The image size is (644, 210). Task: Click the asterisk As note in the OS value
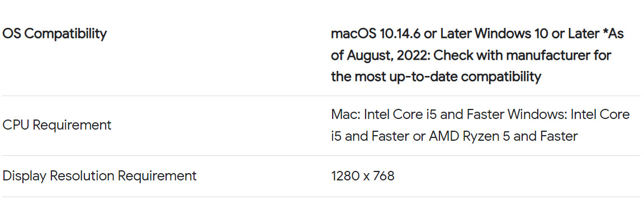point(613,34)
